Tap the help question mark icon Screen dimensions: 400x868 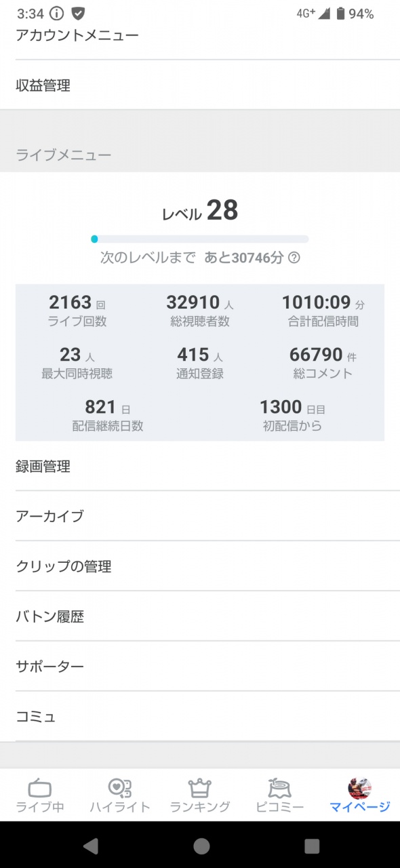tap(294, 258)
